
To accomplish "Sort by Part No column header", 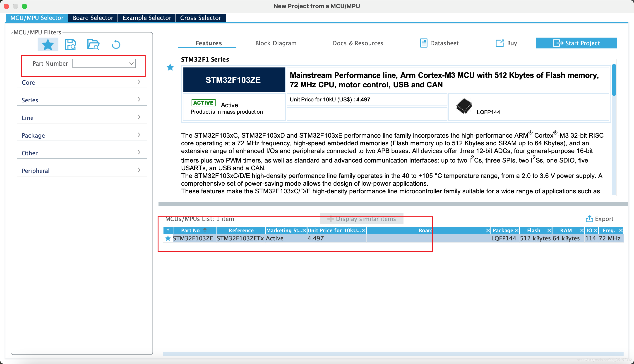I will [x=195, y=230].
